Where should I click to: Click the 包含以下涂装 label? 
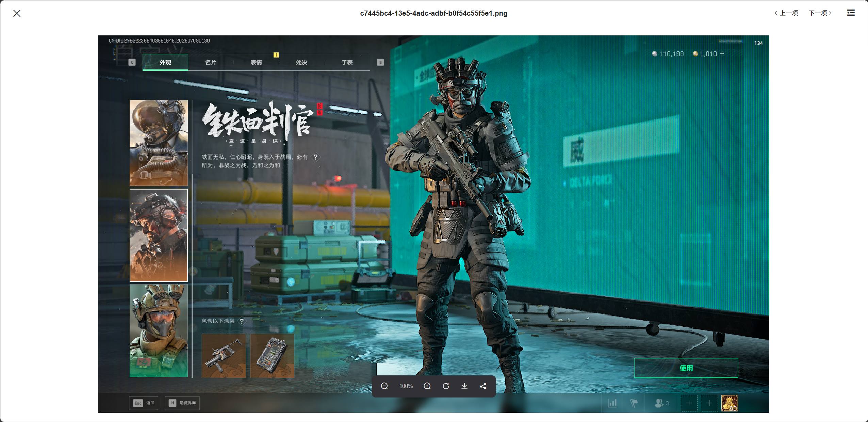click(218, 321)
